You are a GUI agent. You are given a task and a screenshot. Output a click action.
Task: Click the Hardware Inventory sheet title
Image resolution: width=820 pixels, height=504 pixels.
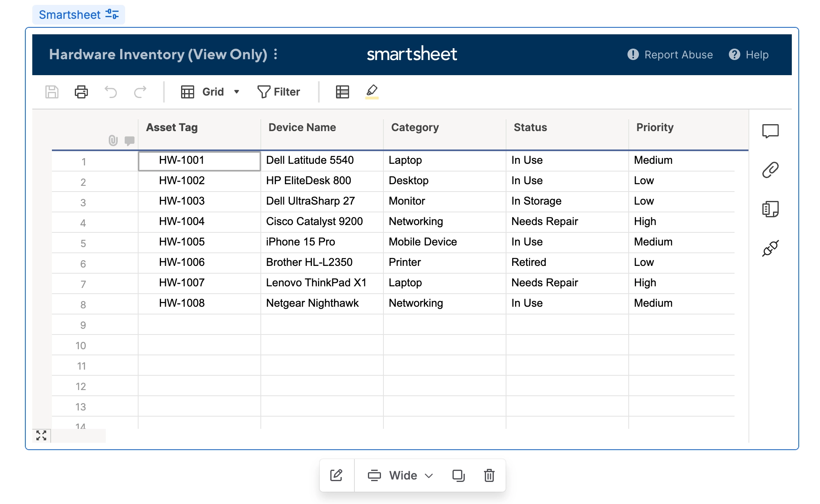click(158, 54)
